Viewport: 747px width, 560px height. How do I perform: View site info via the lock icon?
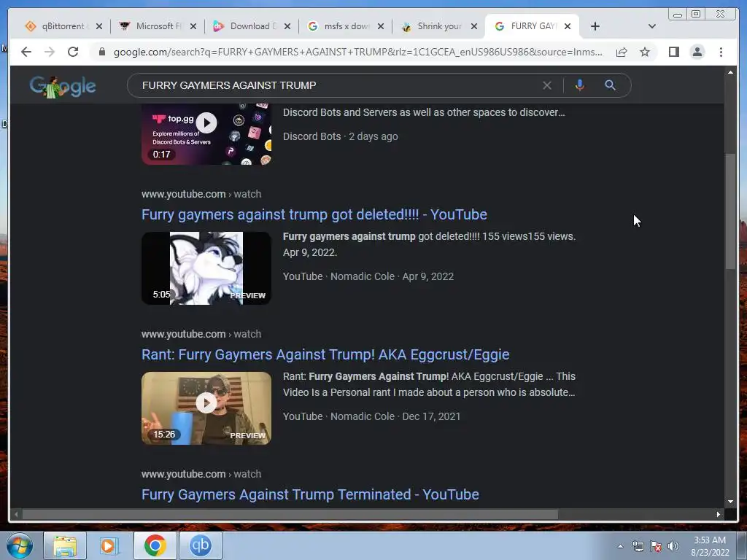coord(102,52)
